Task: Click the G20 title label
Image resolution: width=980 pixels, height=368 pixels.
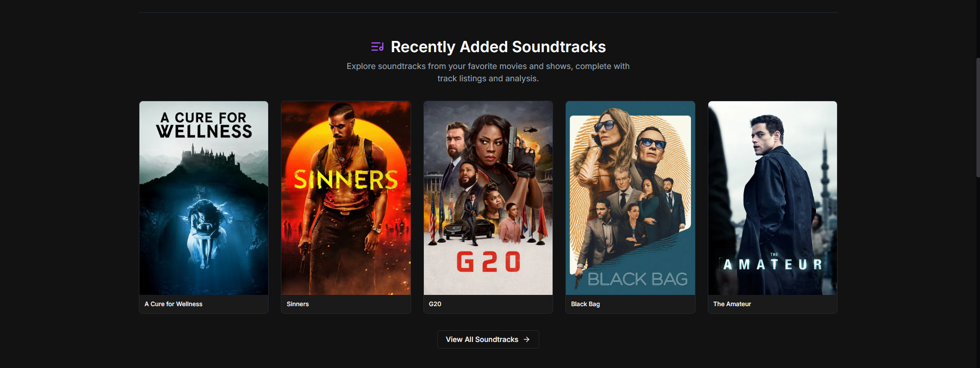Action: click(x=435, y=304)
